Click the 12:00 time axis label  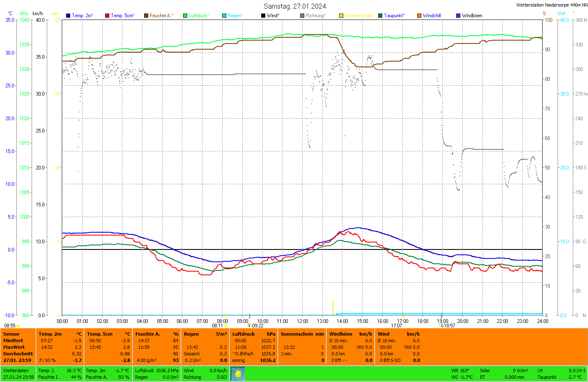point(303,321)
